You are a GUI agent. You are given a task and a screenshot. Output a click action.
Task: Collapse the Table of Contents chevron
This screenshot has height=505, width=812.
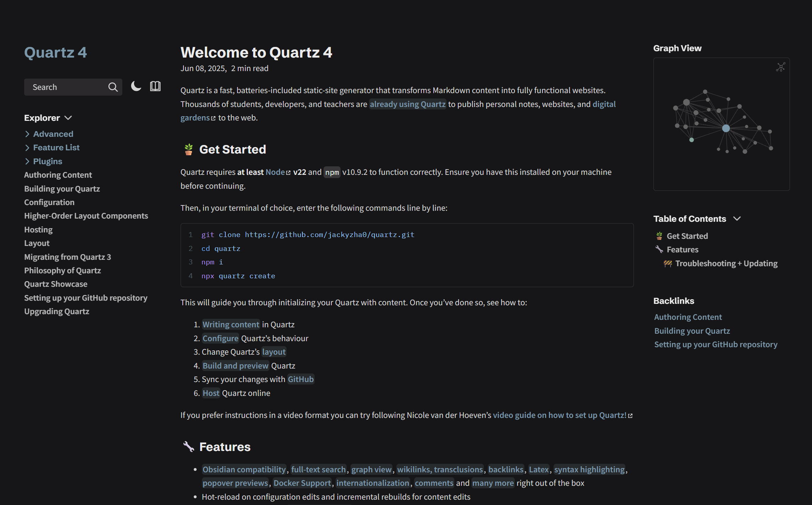click(x=737, y=219)
